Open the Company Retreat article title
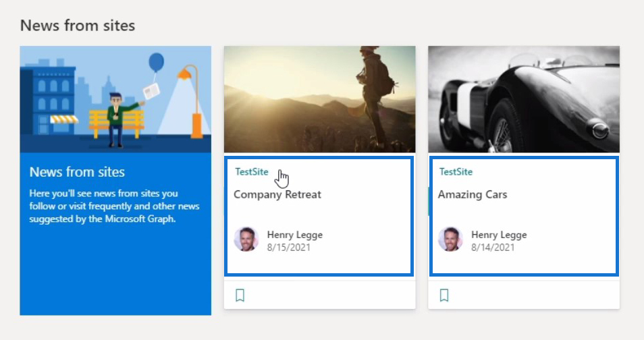 click(277, 194)
